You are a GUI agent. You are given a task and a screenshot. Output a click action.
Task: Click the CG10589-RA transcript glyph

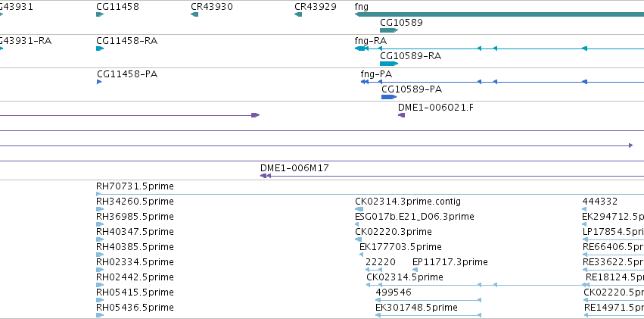(x=389, y=64)
